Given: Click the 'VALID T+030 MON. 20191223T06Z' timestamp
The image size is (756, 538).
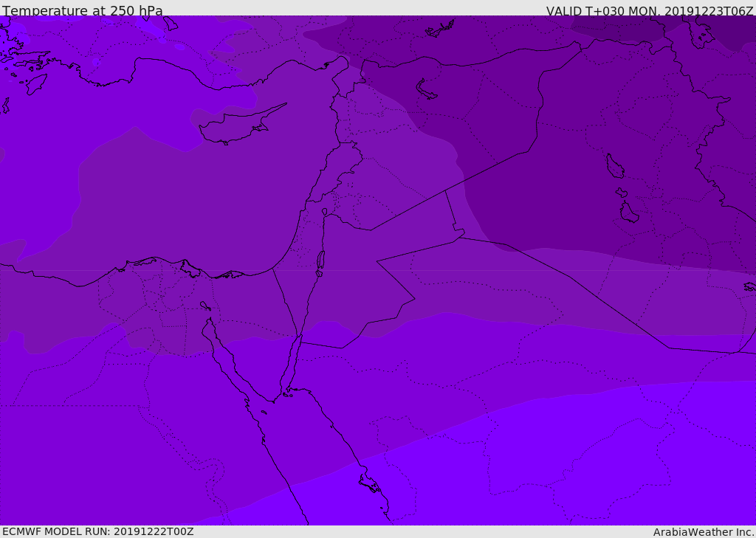Looking at the screenshot, I should (x=650, y=10).
